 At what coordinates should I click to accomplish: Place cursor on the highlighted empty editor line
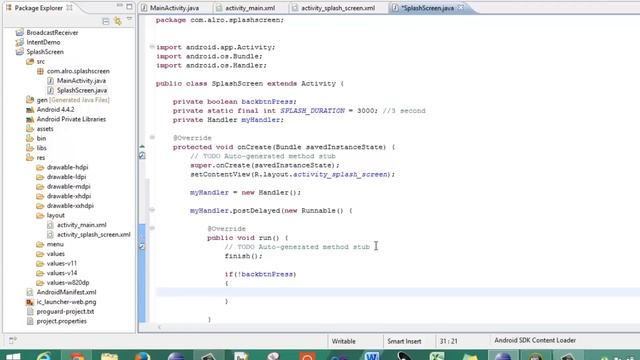[x=398, y=292]
